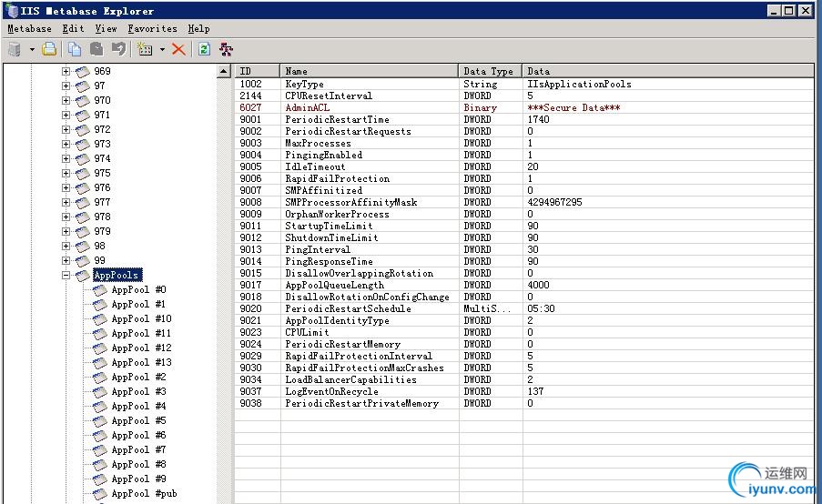Screen dimensions: 822x504
Task: Select the PeriodicRestartPrivateMemory property row
Action: click(524, 403)
